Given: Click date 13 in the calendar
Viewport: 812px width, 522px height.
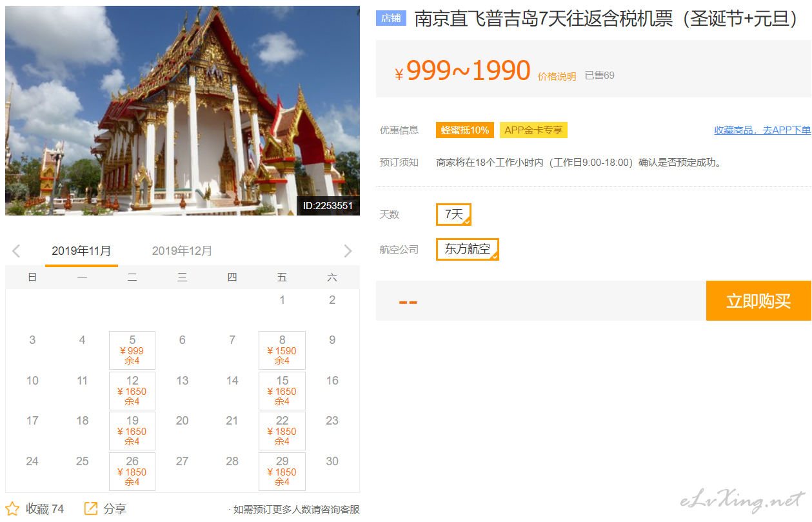Looking at the screenshot, I should [183, 380].
